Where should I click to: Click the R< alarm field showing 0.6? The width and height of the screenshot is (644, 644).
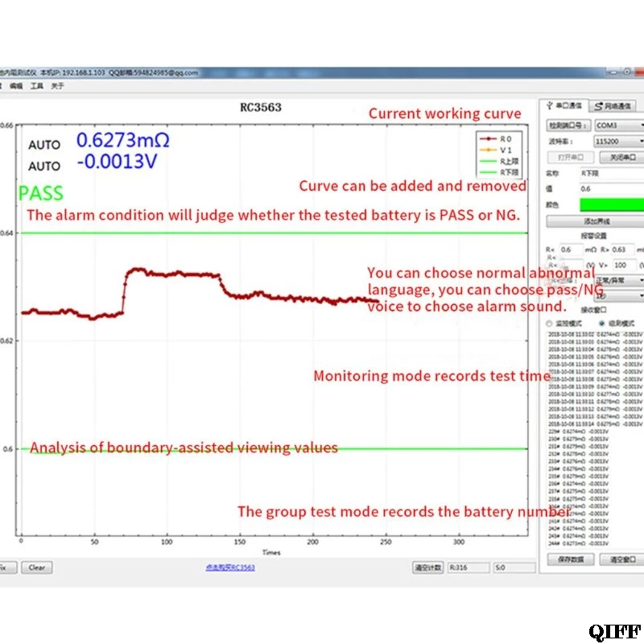coord(572,250)
